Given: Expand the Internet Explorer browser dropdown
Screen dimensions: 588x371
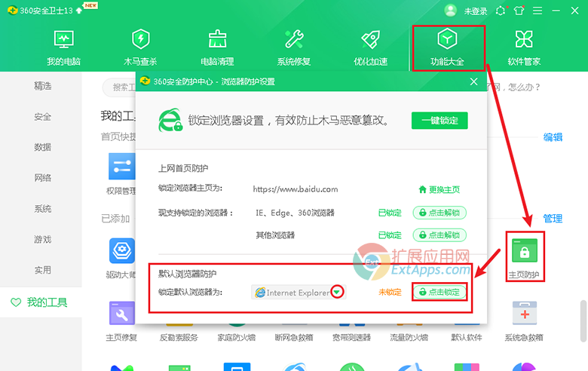Looking at the screenshot, I should pos(337,292).
